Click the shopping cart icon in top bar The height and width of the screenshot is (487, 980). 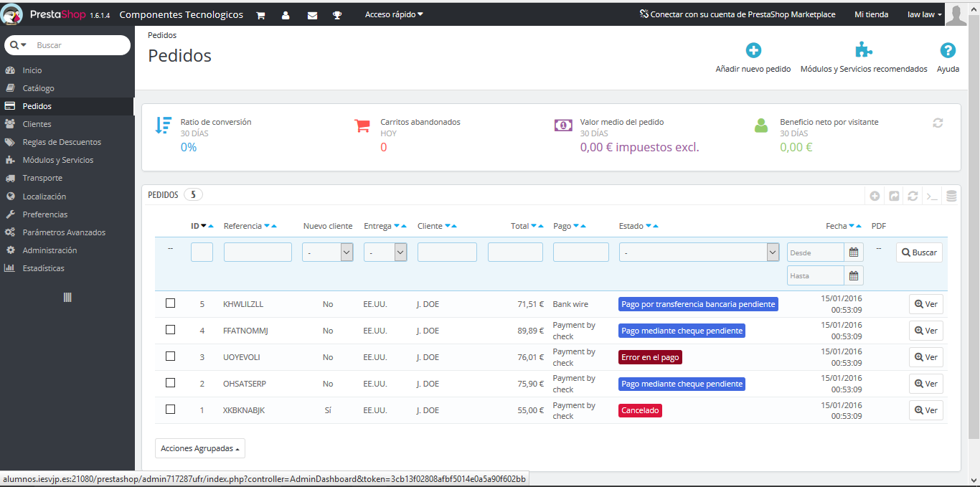click(261, 15)
